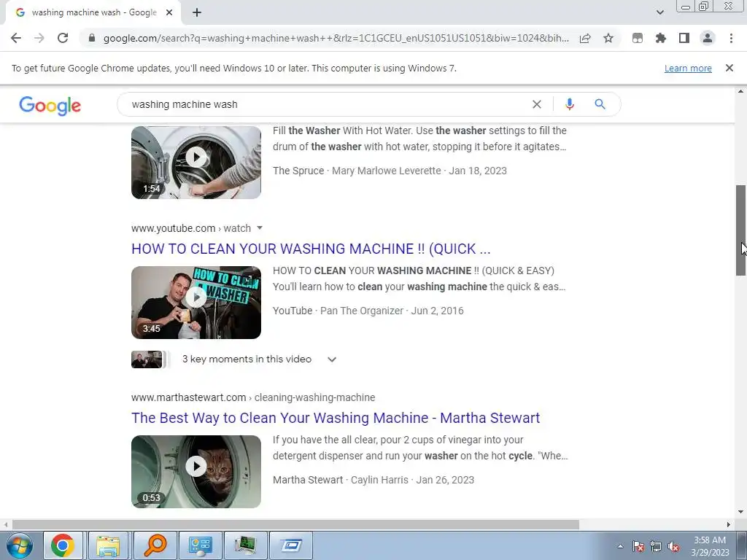This screenshot has width=747, height=560.
Task: Click the forward navigation arrow
Action: [x=39, y=38]
